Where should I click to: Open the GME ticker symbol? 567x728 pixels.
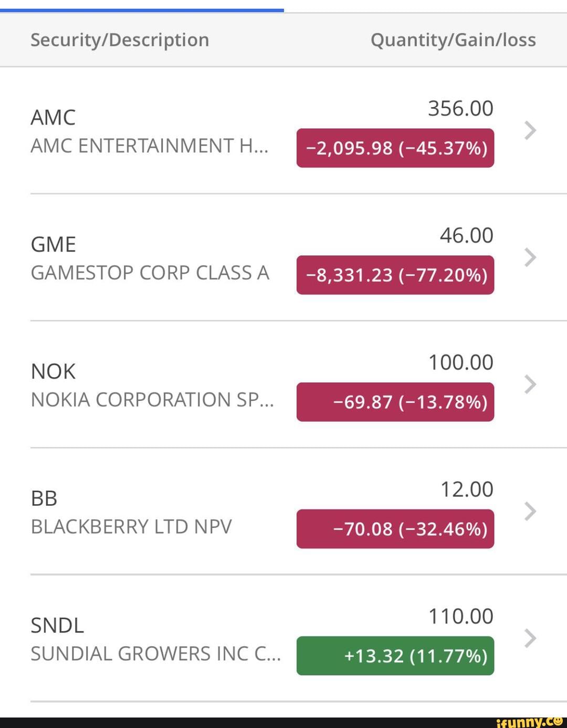(x=53, y=245)
